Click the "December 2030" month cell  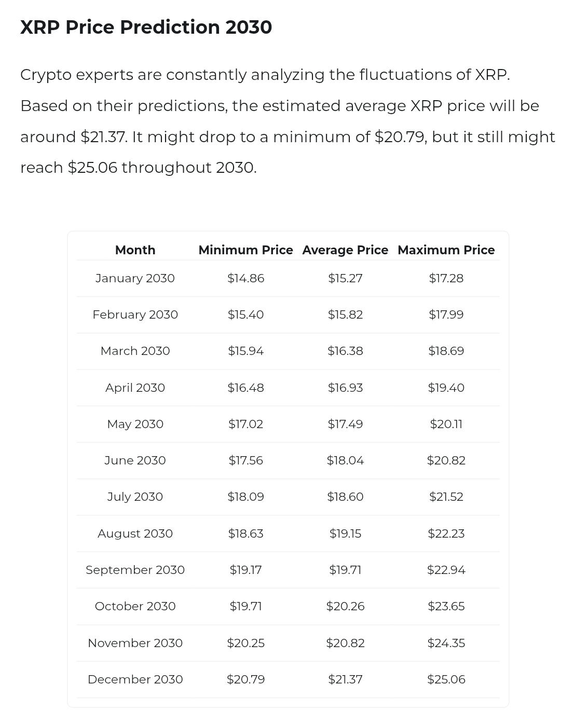(135, 679)
